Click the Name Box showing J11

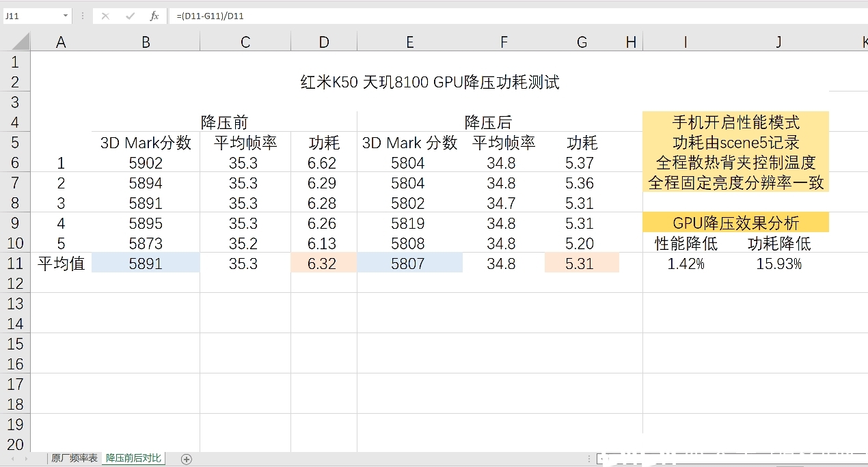(31, 16)
